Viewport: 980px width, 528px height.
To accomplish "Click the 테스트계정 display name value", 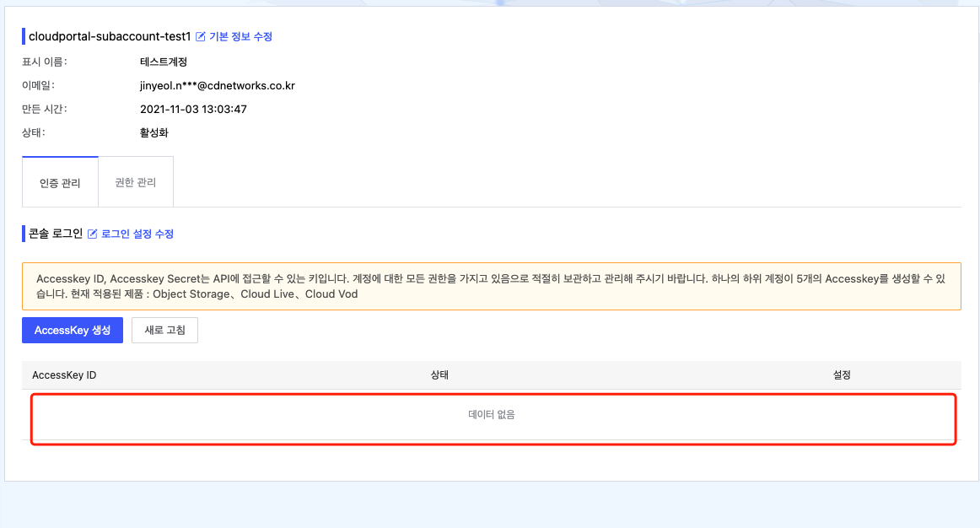I will [164, 62].
